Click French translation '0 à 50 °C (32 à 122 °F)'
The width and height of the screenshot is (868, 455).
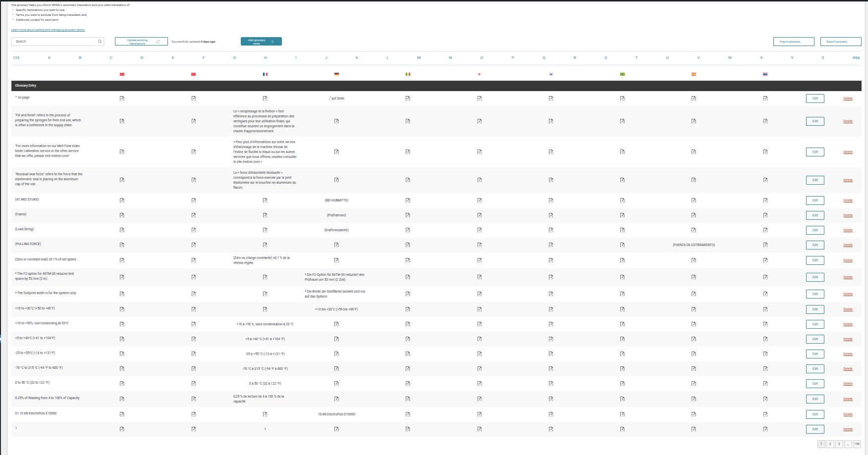click(265, 384)
